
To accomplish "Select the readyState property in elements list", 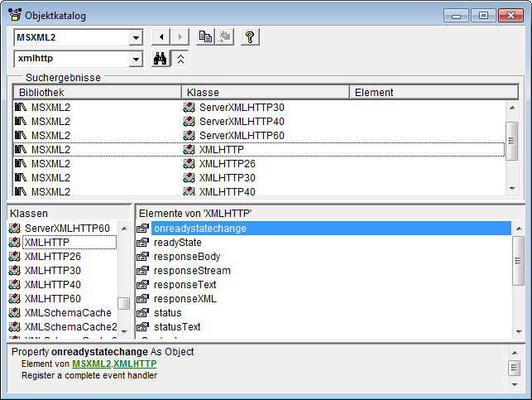I will [178, 243].
